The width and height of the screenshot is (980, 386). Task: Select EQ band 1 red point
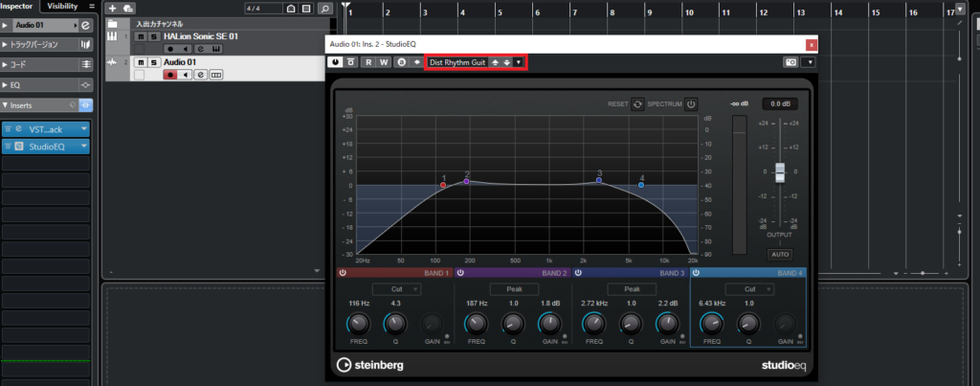coord(443,185)
